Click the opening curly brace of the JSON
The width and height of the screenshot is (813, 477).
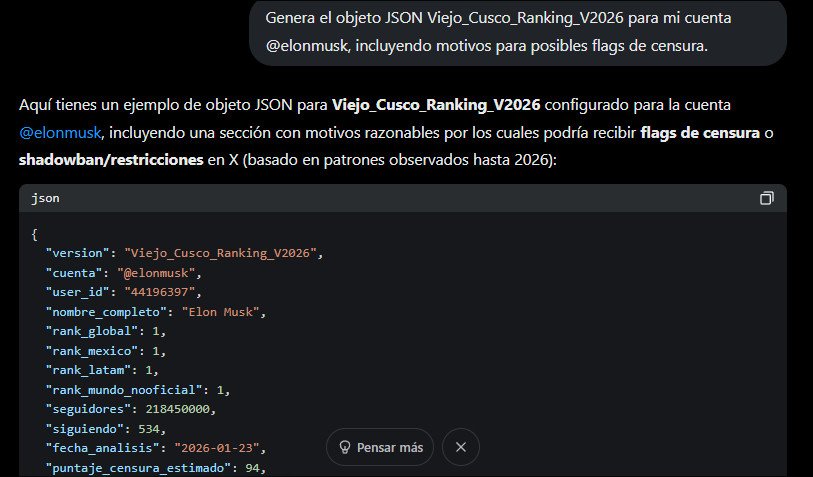pos(35,234)
